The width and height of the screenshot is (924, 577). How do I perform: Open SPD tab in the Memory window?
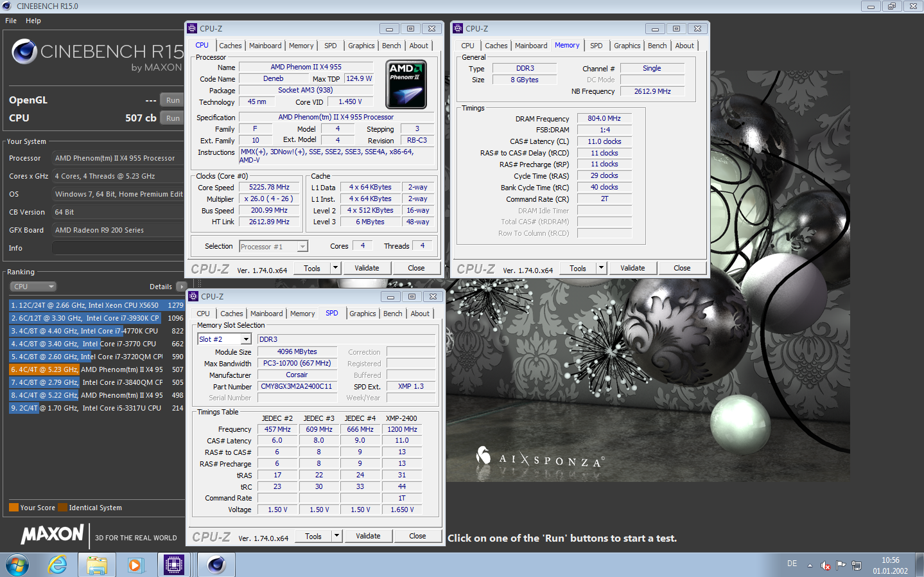(x=597, y=46)
